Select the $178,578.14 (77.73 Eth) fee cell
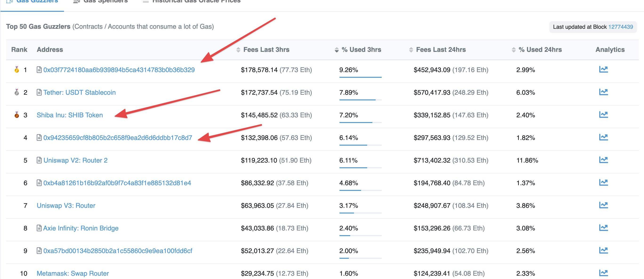This screenshot has width=644, height=279. [x=277, y=70]
